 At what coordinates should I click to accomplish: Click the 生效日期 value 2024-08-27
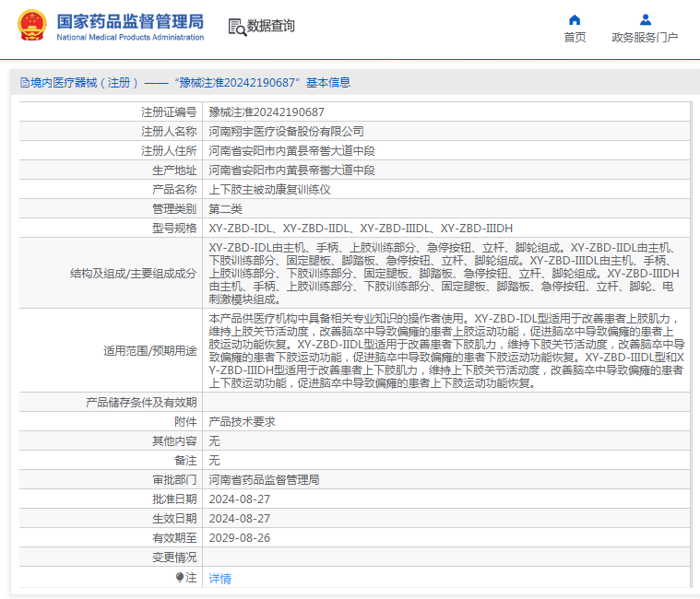coord(239,518)
